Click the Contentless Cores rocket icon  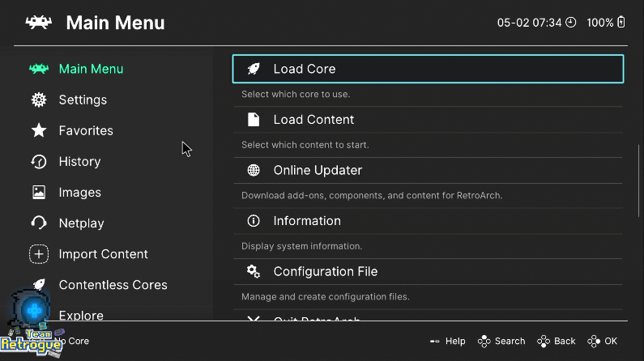(39, 284)
